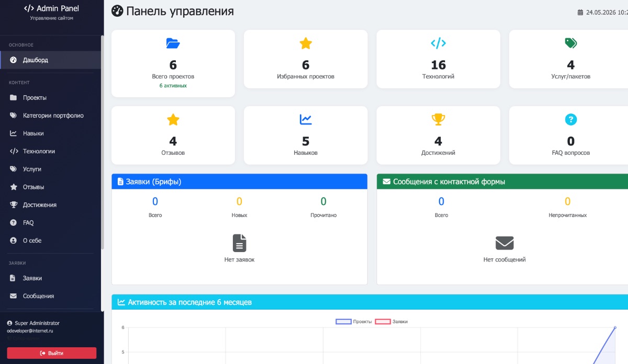Open the О себе page
628x364 pixels.
50,241
